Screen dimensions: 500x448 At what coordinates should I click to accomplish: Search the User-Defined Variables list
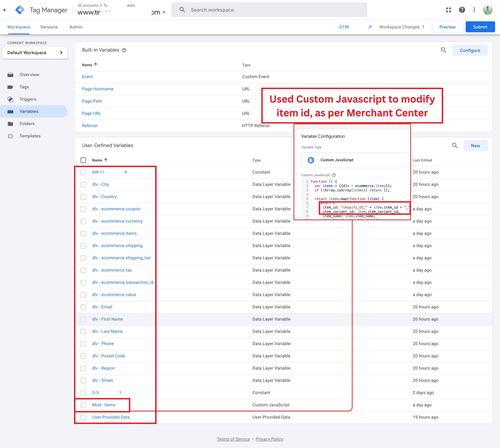(454, 145)
